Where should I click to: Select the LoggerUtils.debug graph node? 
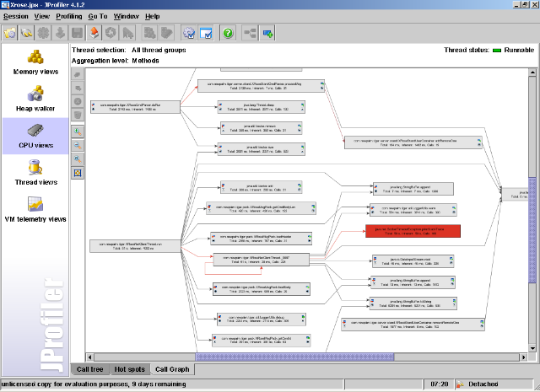(x=262, y=319)
